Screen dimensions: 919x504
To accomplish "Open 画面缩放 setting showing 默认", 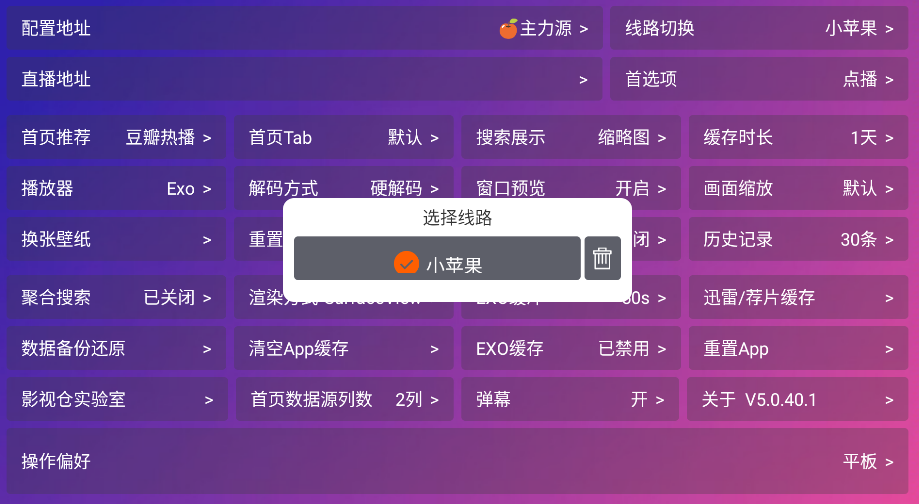I will pos(798,188).
